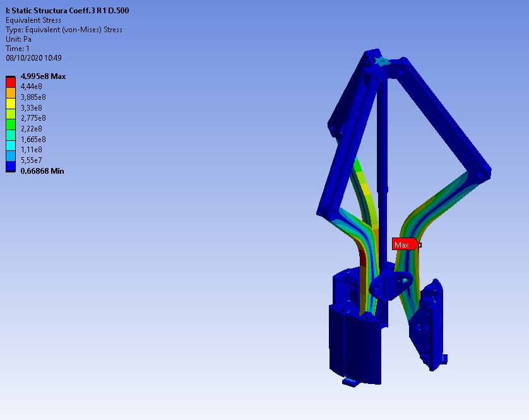Click the oval flange at the rod base
Image resolution: width=529 pixels, height=420 pixels.
tap(391, 285)
